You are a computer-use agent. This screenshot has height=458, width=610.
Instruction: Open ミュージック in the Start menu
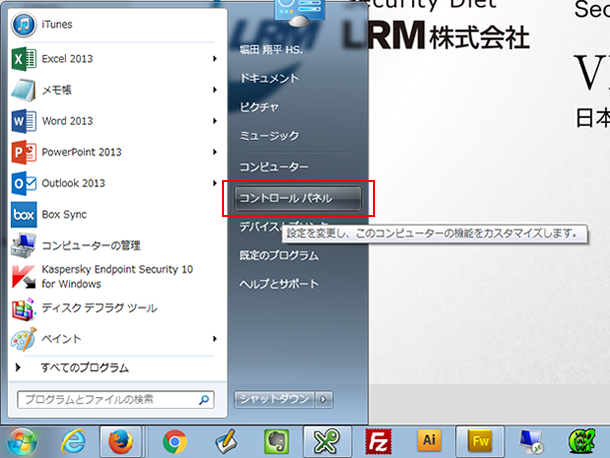(x=269, y=136)
